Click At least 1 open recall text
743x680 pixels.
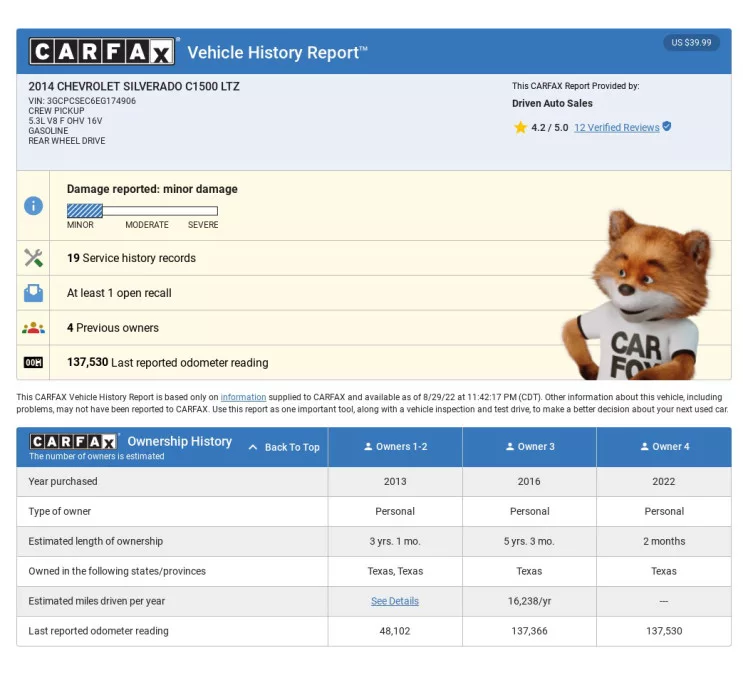coord(119,293)
